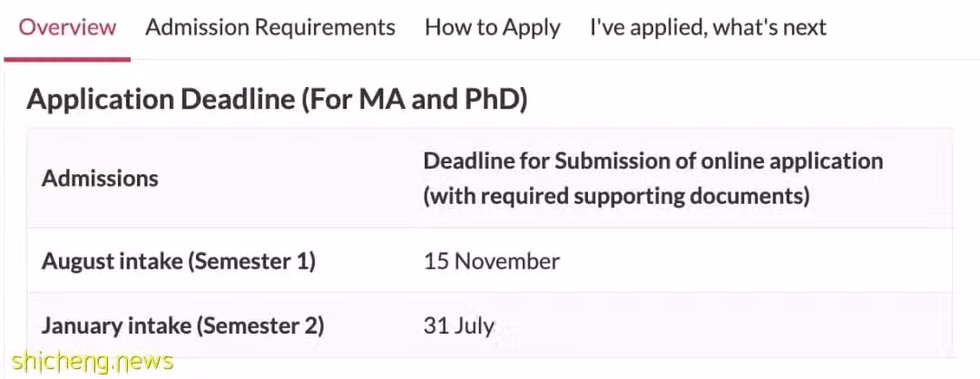Click the Admissions column header
This screenshot has width=980, height=379.
[x=100, y=179]
